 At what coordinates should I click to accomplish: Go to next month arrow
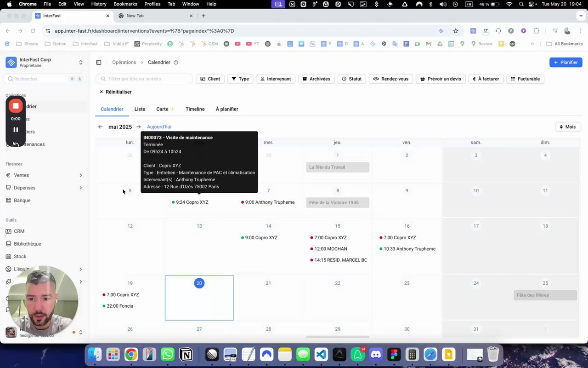coord(138,127)
